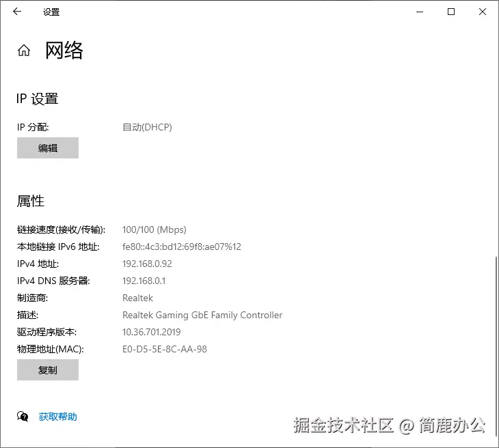
Task: Select the IPv6 address fe80::4c3:bd12:69f8:ae07%12
Action: [182, 247]
